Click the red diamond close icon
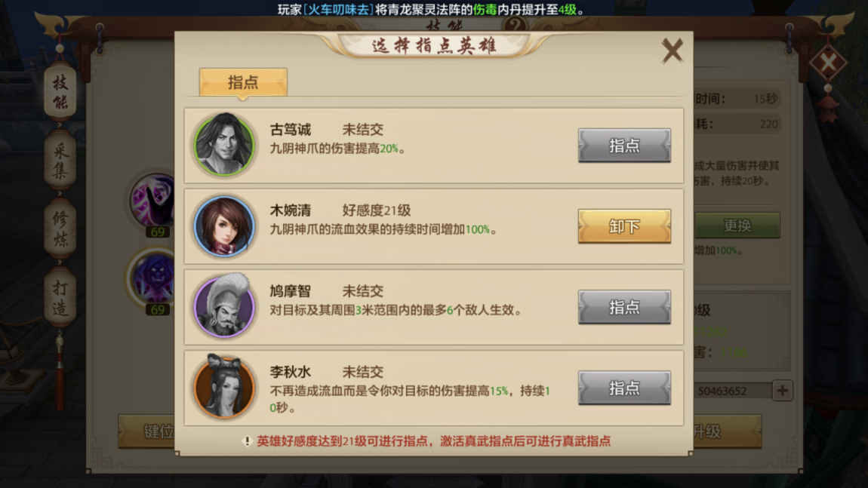This screenshot has width=868, height=488. tap(827, 63)
